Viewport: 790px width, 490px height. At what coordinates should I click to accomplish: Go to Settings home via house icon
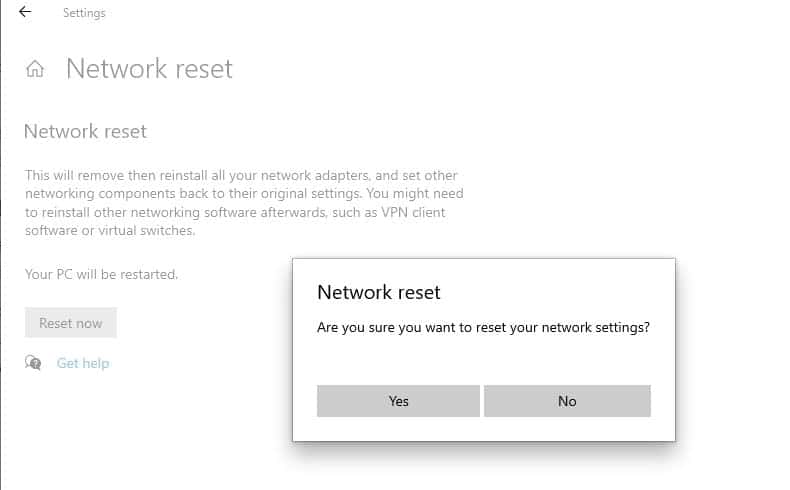point(35,69)
